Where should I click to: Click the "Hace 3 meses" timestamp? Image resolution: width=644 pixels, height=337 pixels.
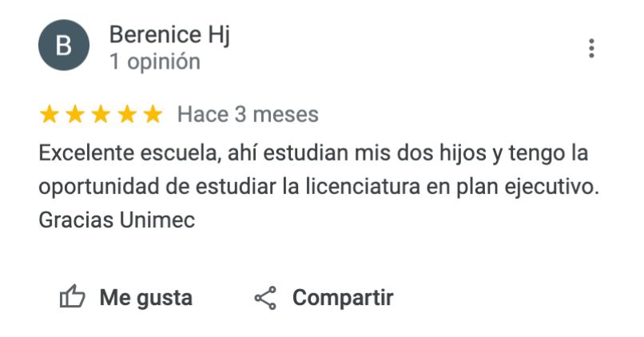248,115
